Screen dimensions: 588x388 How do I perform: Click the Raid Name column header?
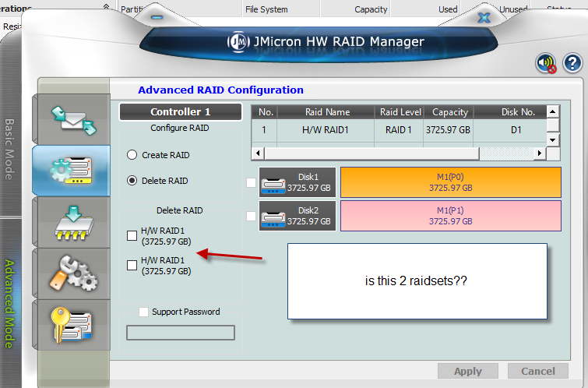click(x=327, y=112)
